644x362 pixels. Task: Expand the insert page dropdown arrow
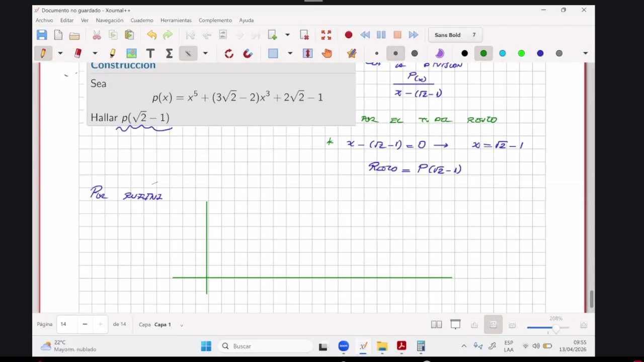coord(287,35)
